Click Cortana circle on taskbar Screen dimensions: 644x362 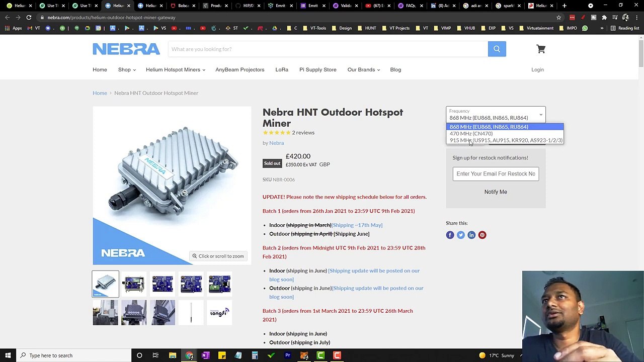coord(139,355)
